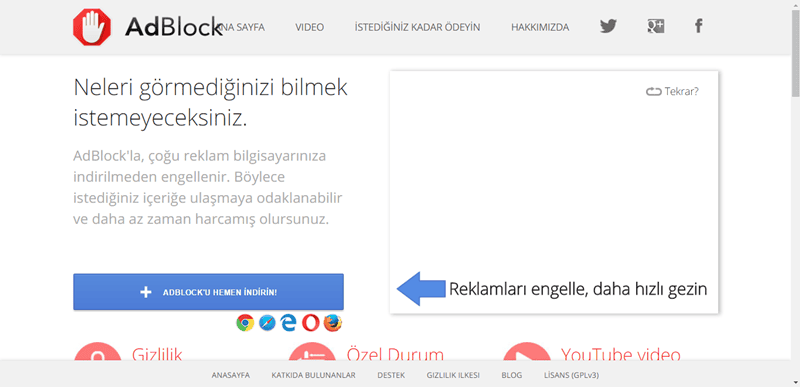Screen dimensions: 800x387
Task: Click the YouTube video heading
Action: tap(620, 354)
